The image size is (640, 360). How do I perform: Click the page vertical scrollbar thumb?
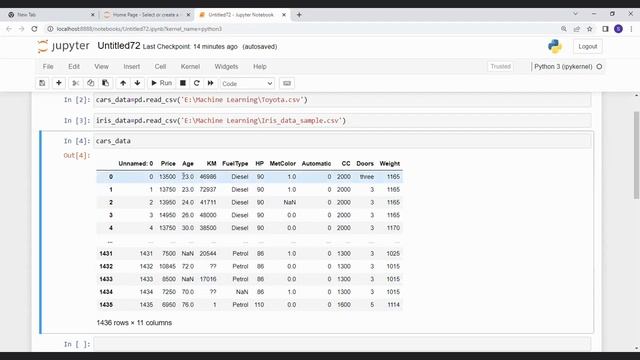click(636, 155)
